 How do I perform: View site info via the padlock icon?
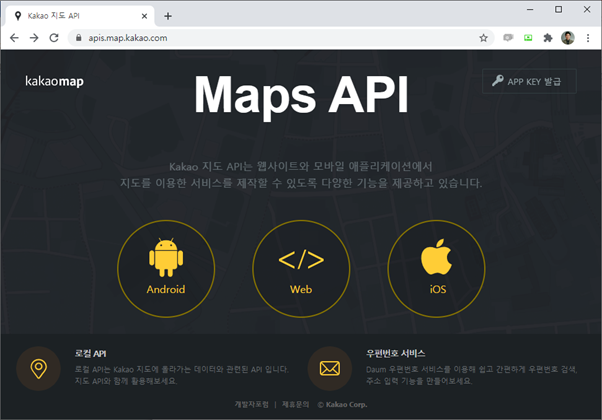click(79, 38)
